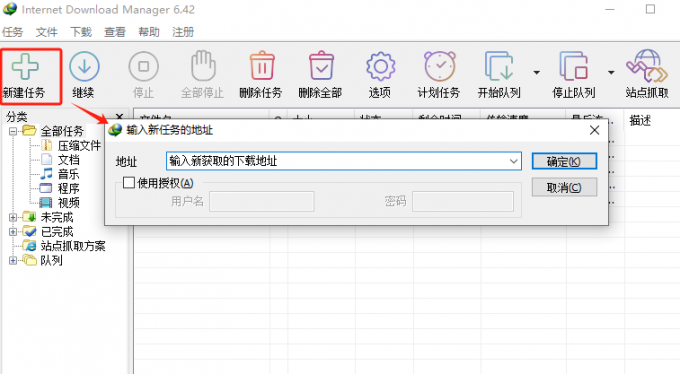Click the 用户名 text field
The width and height of the screenshot is (680, 374).
point(262,202)
